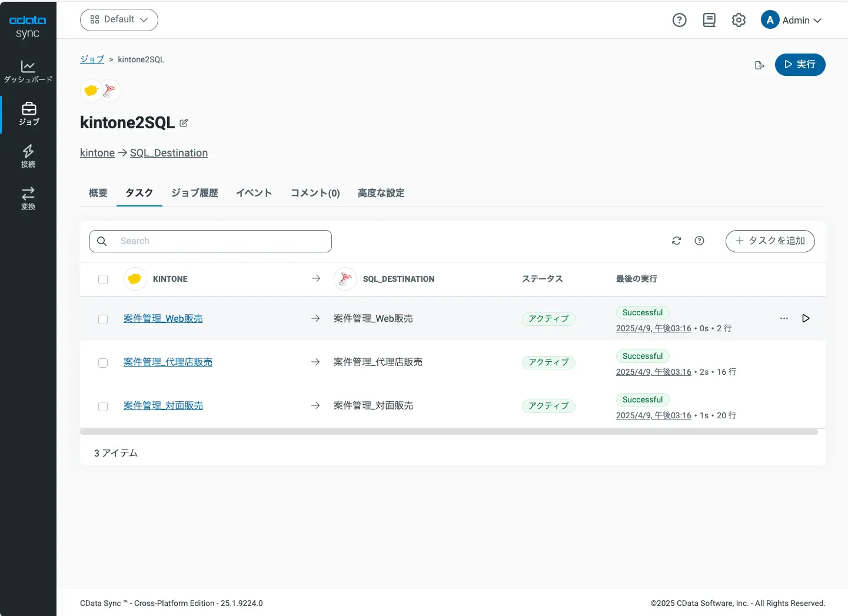Click the アクティブ status badge for 案件管理_代理店販売
Screen dimensions: 848x616
click(x=548, y=362)
